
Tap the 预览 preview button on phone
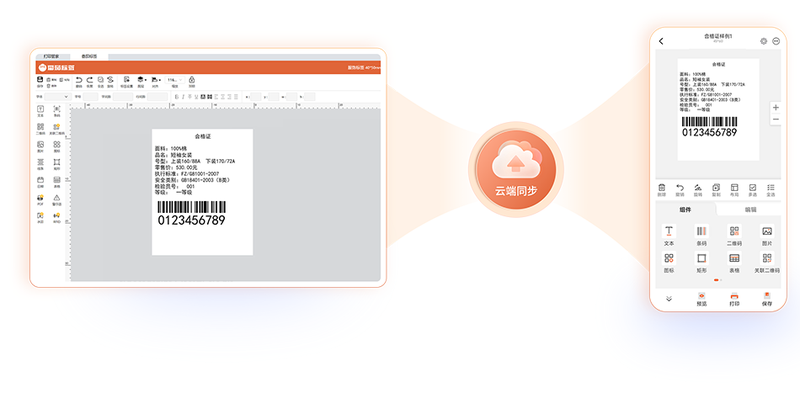tap(702, 299)
